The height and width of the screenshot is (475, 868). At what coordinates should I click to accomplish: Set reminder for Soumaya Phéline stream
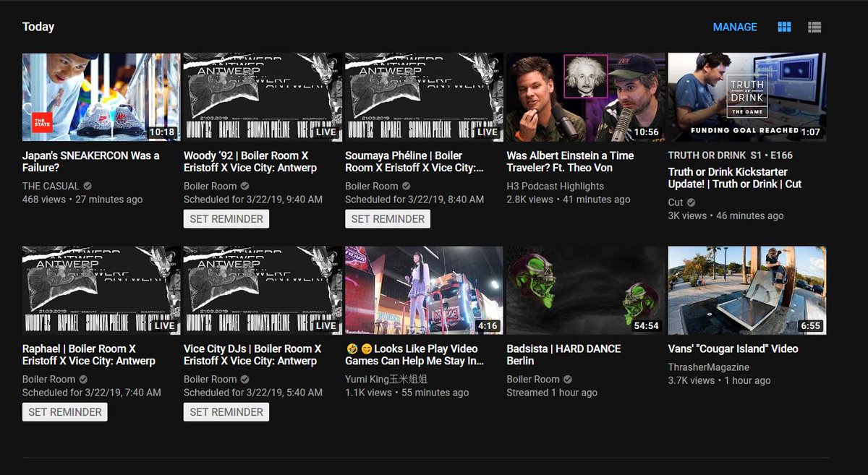coord(388,219)
